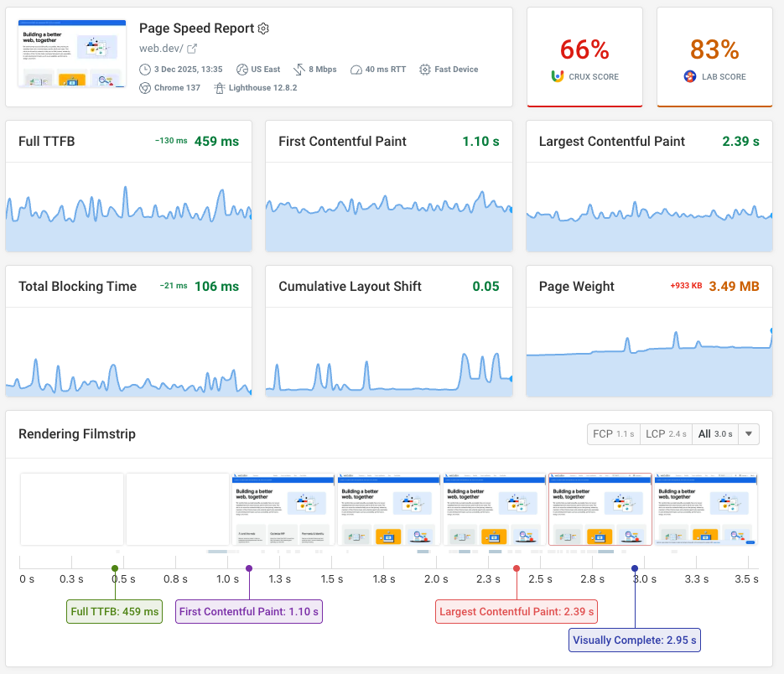Image resolution: width=784 pixels, height=674 pixels.
Task: Select the Fast Device chip icon
Action: [425, 69]
